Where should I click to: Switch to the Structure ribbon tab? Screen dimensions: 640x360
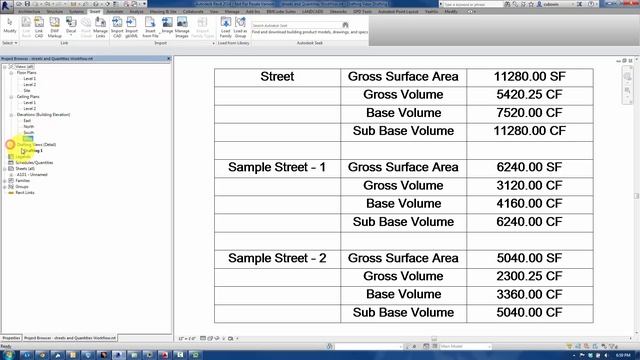[x=54, y=12]
